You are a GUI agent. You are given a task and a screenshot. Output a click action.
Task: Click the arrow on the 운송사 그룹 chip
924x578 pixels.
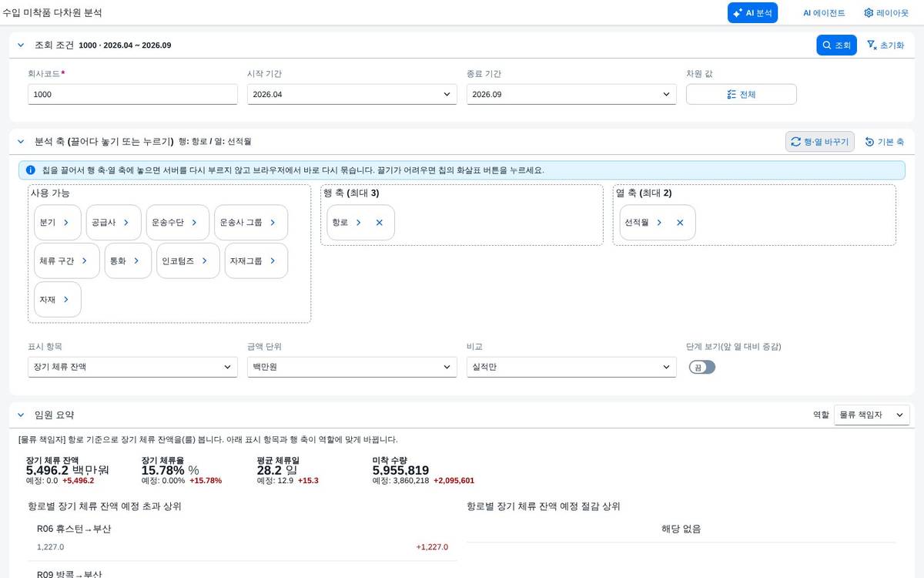coord(273,222)
